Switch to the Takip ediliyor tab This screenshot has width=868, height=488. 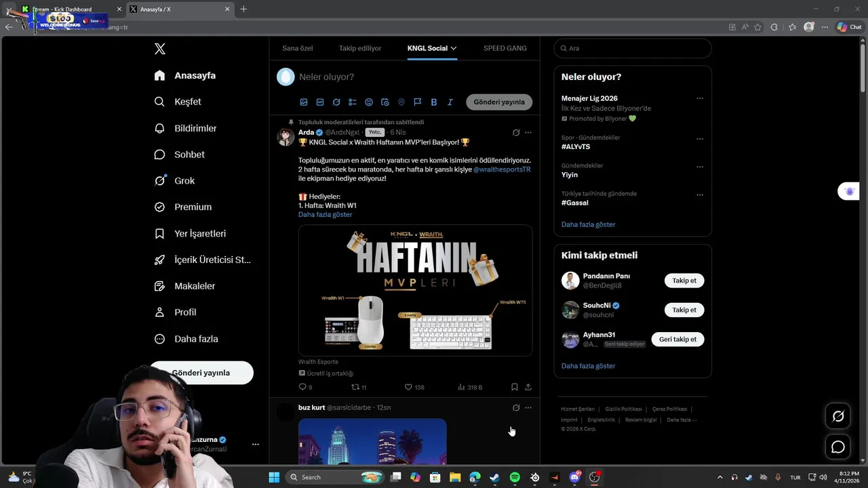360,48
